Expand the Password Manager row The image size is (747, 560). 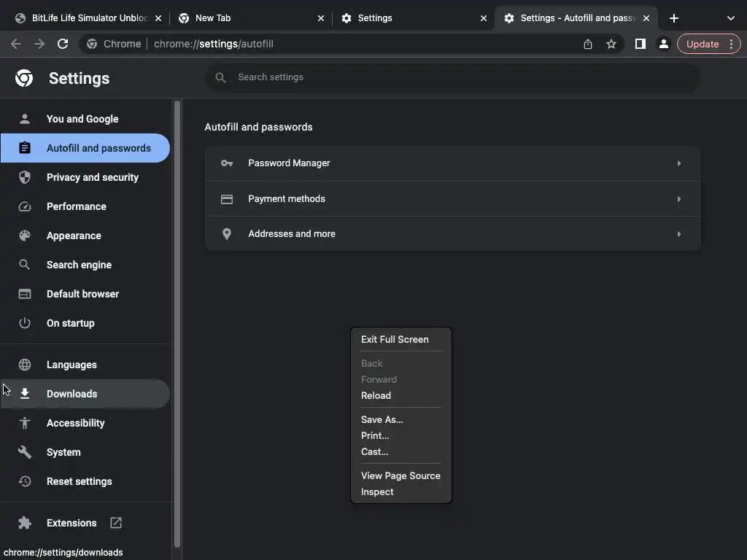452,163
